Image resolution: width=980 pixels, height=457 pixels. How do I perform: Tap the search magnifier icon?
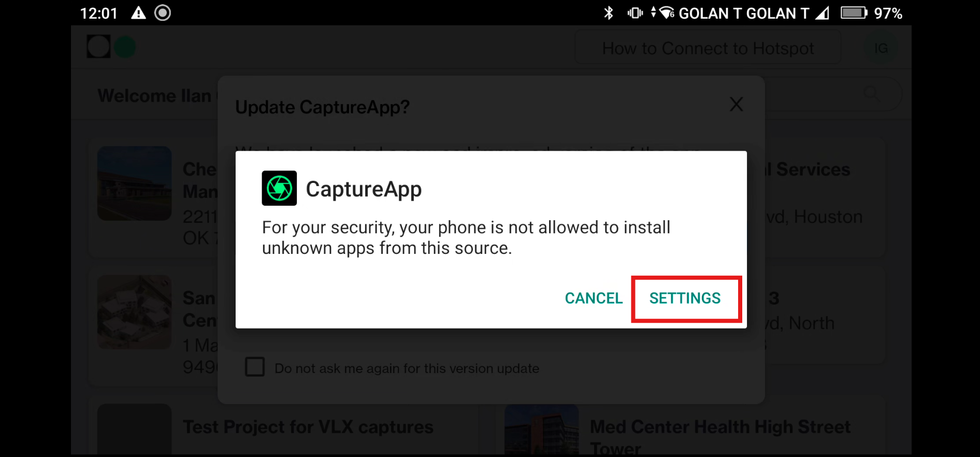(872, 93)
